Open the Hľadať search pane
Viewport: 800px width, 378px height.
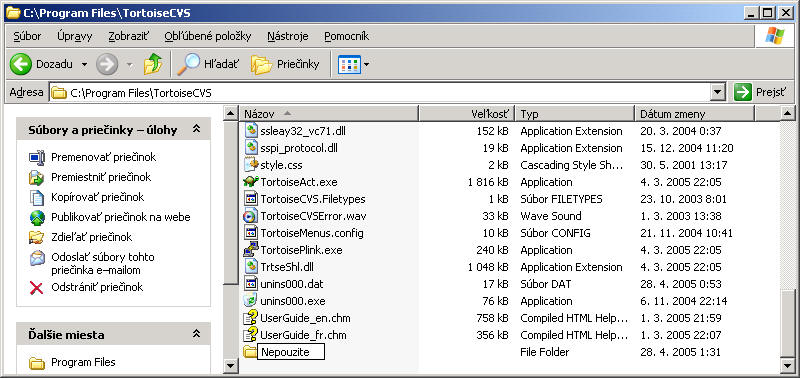tap(208, 64)
